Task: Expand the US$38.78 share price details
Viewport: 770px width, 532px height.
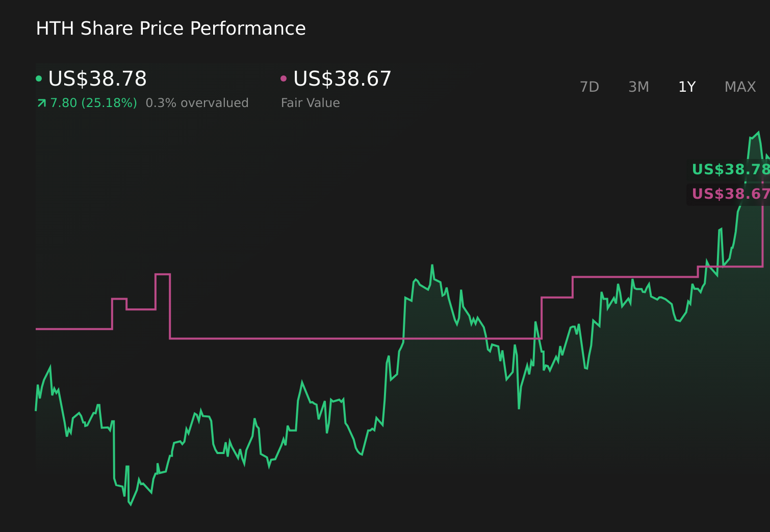Action: pos(97,78)
